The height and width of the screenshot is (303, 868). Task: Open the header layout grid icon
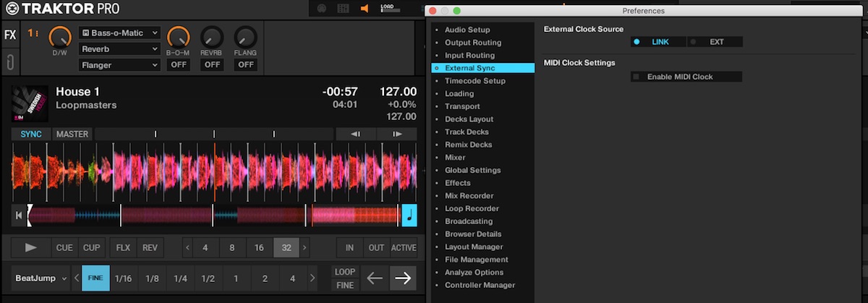(344, 9)
